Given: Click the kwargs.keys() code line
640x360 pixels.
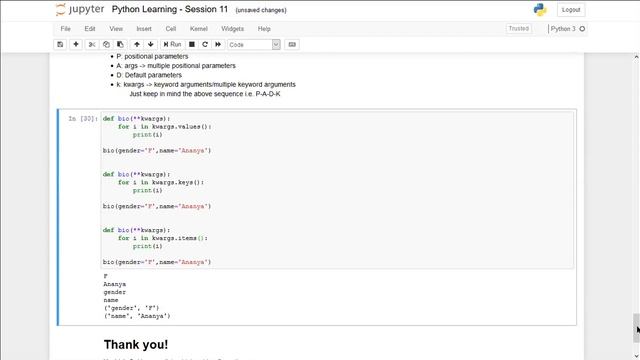Looking at the screenshot, I should coord(161,182).
